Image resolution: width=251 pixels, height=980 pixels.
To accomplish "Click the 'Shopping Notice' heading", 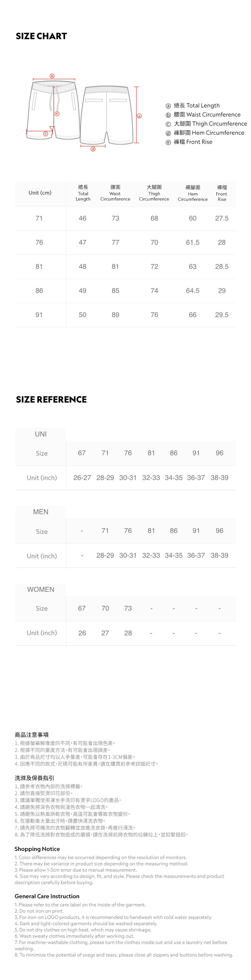I will click(37, 849).
